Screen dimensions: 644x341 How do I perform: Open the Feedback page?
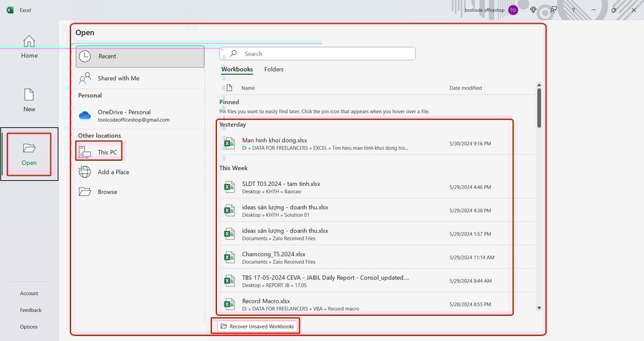point(31,310)
